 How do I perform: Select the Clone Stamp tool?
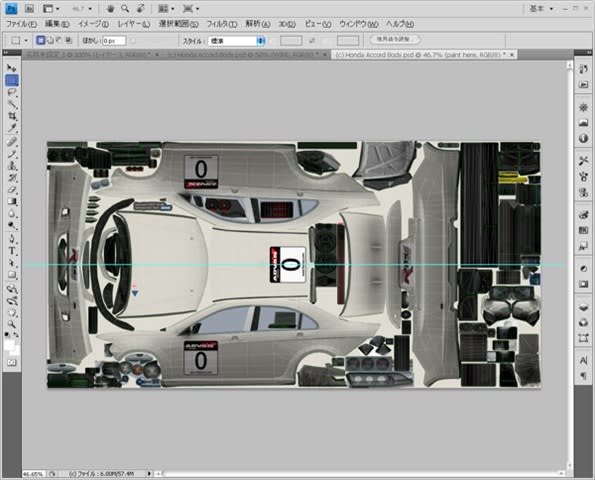12,166
